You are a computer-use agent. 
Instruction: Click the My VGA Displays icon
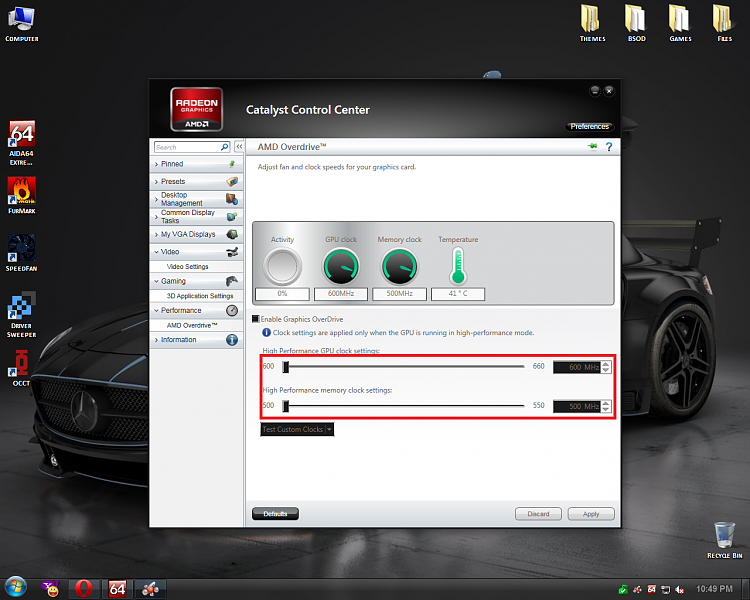click(232, 234)
